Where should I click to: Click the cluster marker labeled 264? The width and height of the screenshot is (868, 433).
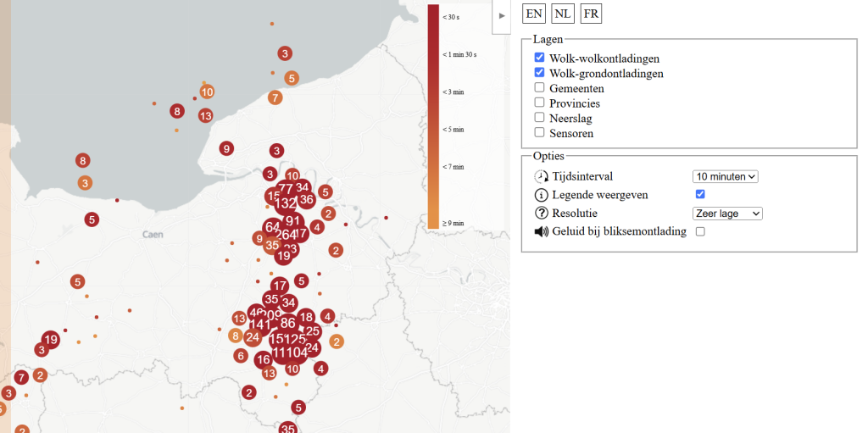click(286, 234)
